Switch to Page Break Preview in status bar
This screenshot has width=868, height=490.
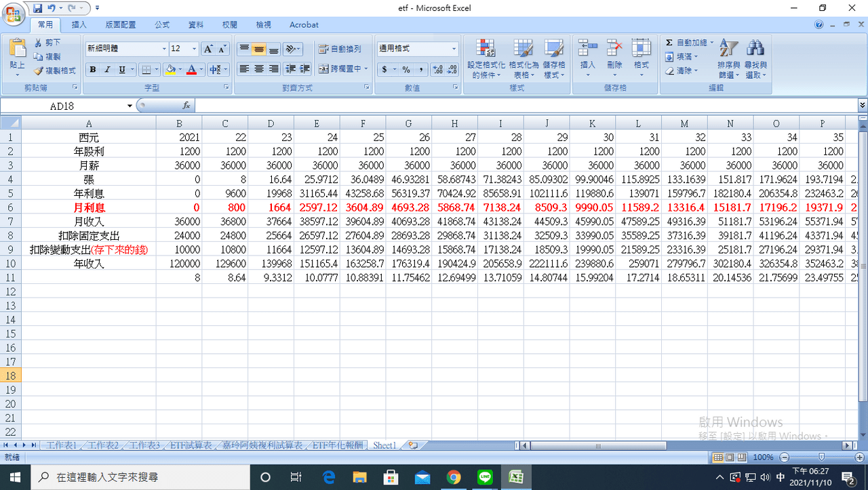(x=742, y=457)
